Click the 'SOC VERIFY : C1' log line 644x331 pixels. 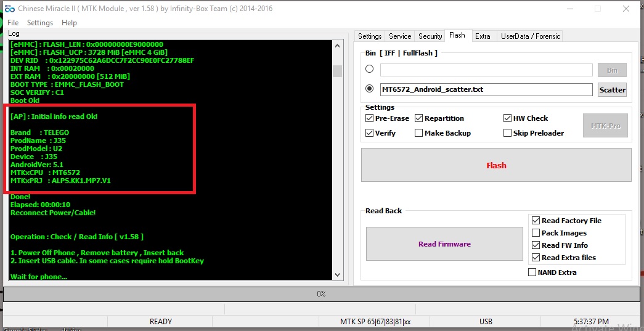point(37,93)
